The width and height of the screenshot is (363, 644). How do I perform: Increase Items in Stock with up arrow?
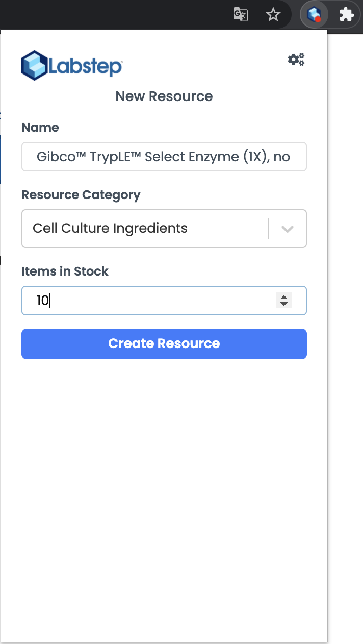coord(284,296)
